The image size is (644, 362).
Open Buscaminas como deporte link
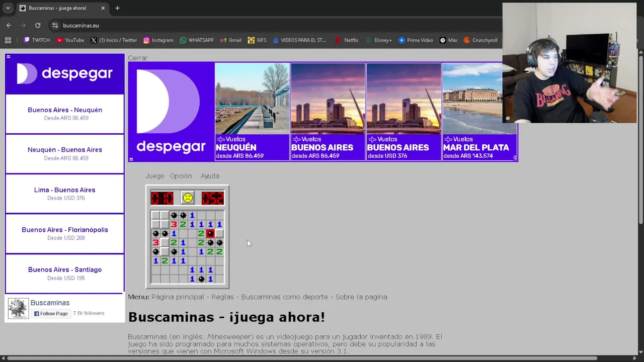tap(284, 297)
